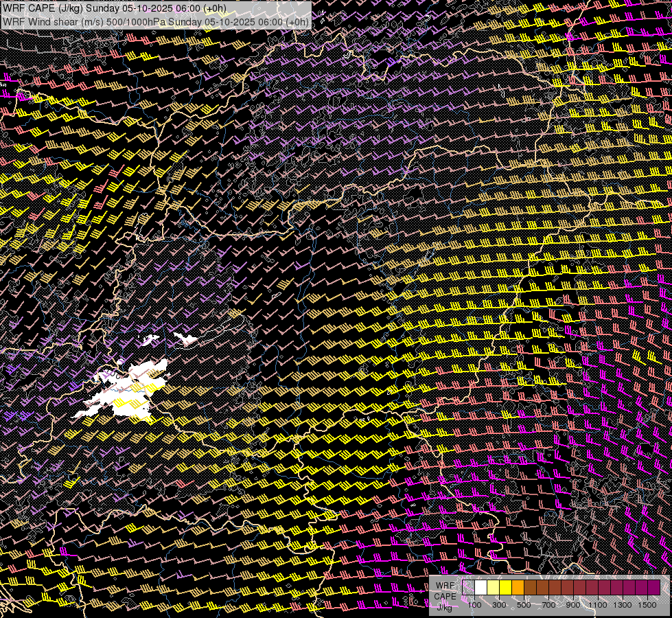Click the first transparent swatch in the legend

pyautogui.click(x=469, y=587)
